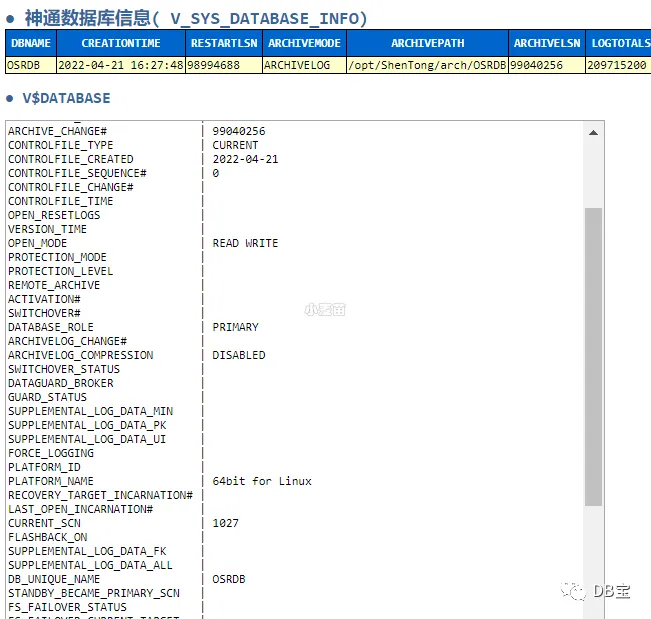Click the vertical scrollbar thumb
This screenshot has width=651, height=619.
[x=593, y=357]
